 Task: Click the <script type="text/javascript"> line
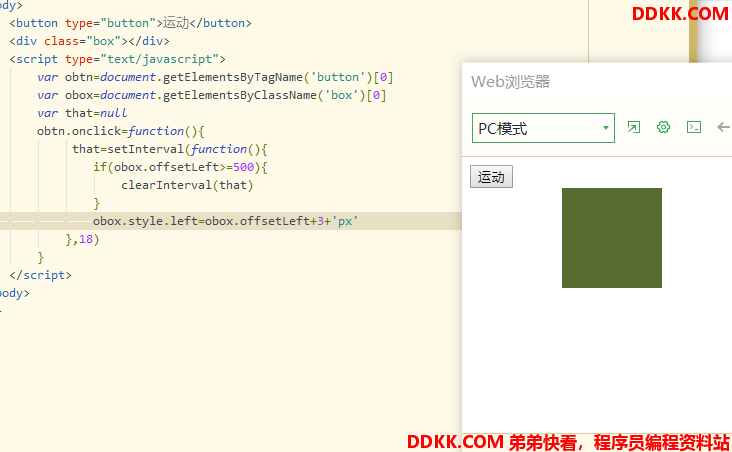click(x=117, y=59)
